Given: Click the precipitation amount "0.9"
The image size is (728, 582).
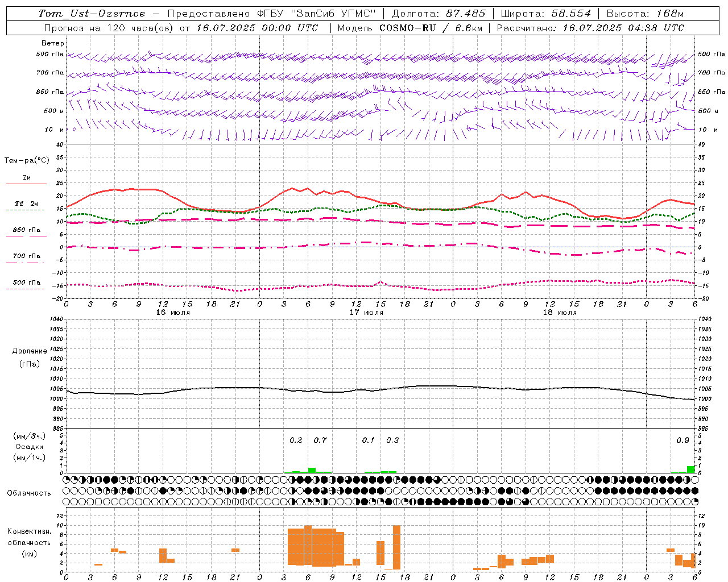Looking at the screenshot, I should pos(682,440).
